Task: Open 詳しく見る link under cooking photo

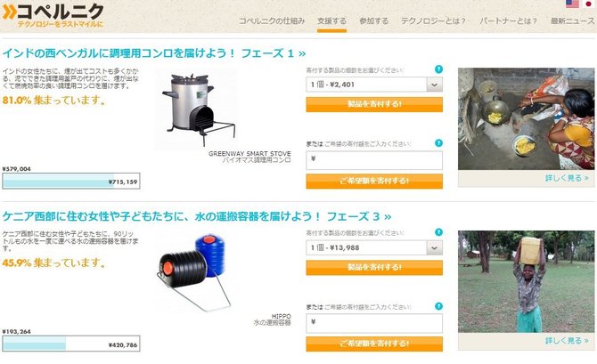Action: (567, 178)
